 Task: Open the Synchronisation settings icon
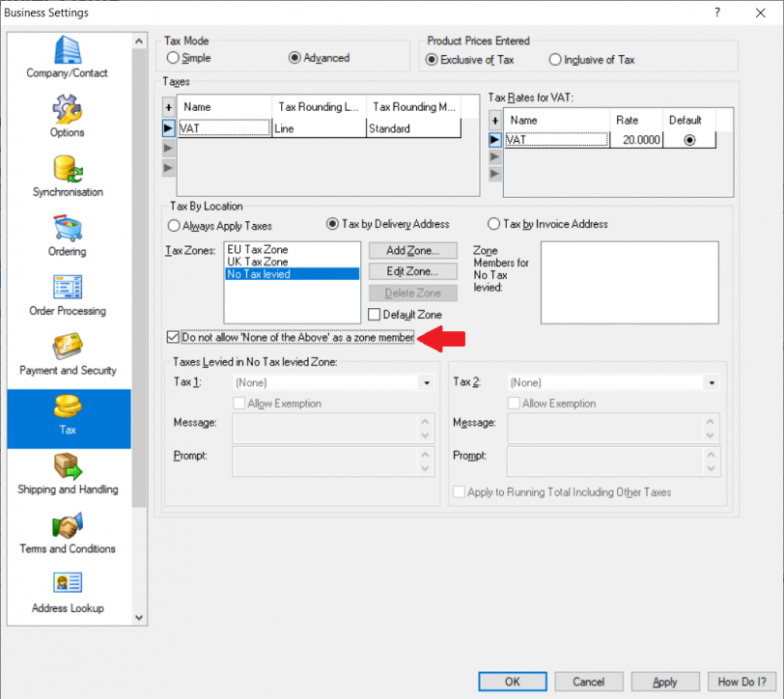click(68, 168)
